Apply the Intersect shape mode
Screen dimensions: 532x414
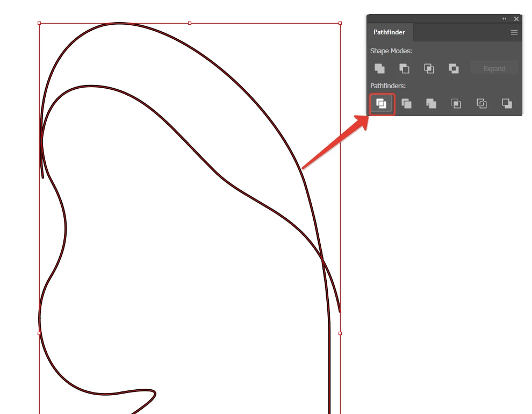click(429, 68)
